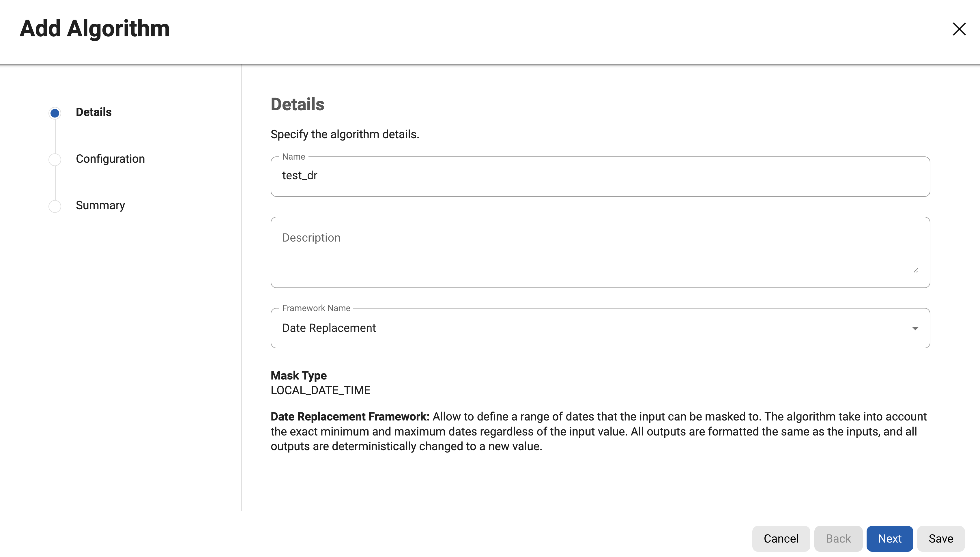Navigate to the Summary step
This screenshot has width=980, height=557.
point(100,205)
